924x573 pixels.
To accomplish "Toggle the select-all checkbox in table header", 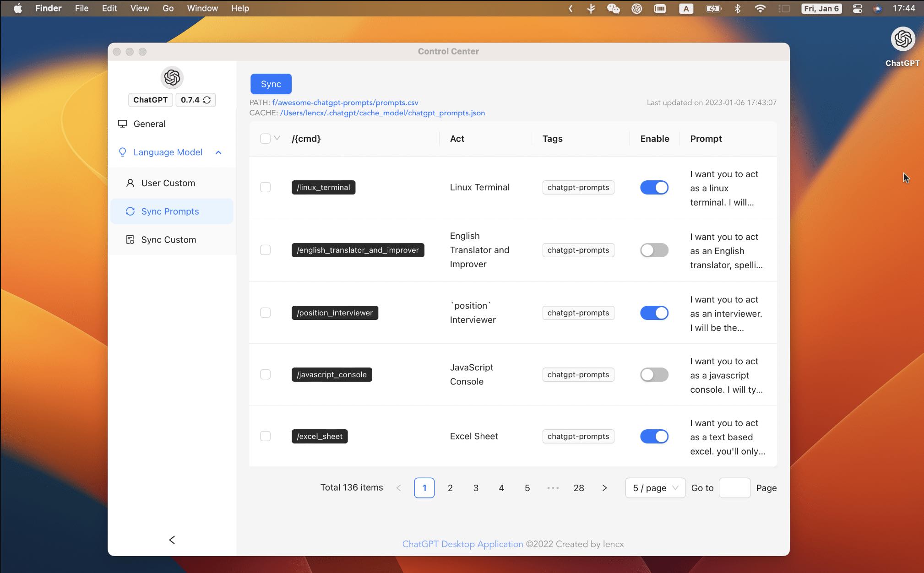I will pyautogui.click(x=265, y=138).
